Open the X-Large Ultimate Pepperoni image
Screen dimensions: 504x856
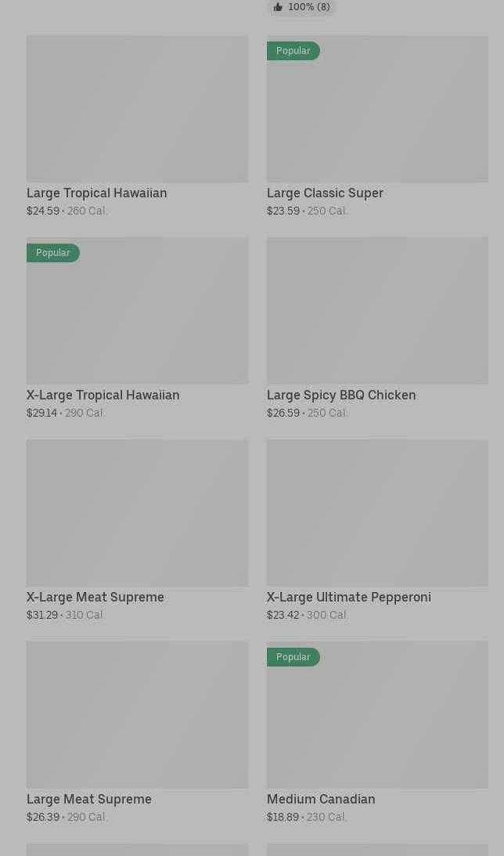coord(377,513)
